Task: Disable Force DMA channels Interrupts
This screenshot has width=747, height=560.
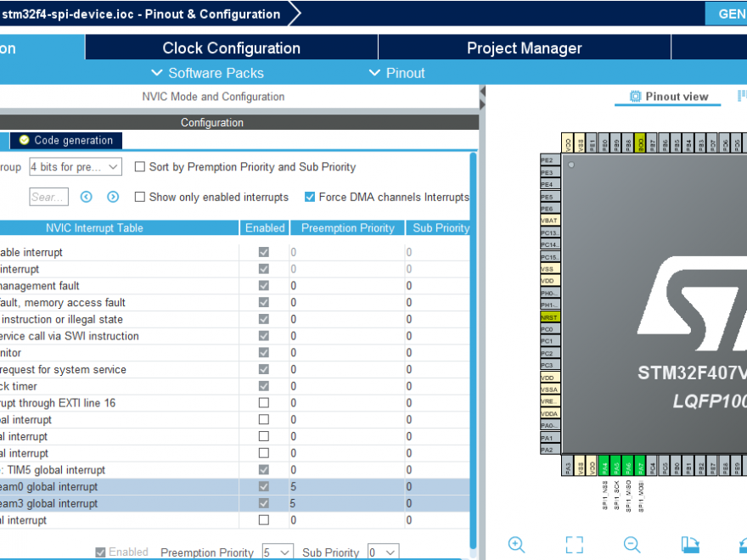Action: pyautogui.click(x=310, y=197)
